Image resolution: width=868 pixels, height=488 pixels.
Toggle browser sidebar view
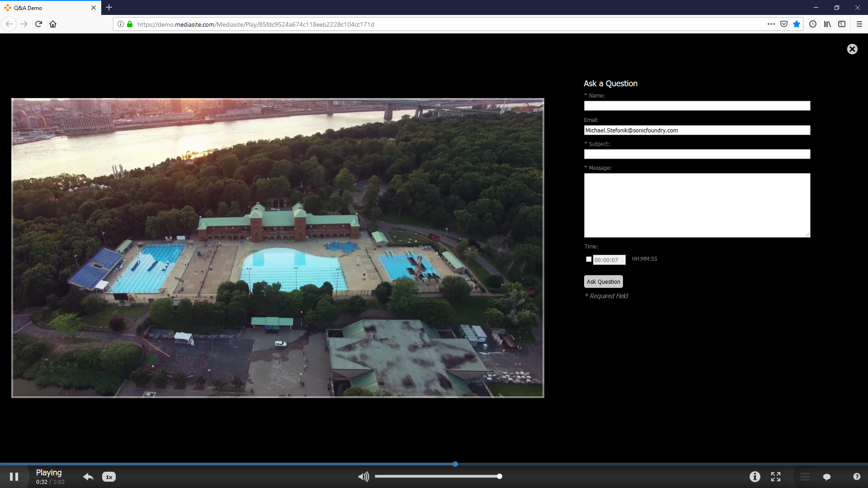click(x=842, y=24)
